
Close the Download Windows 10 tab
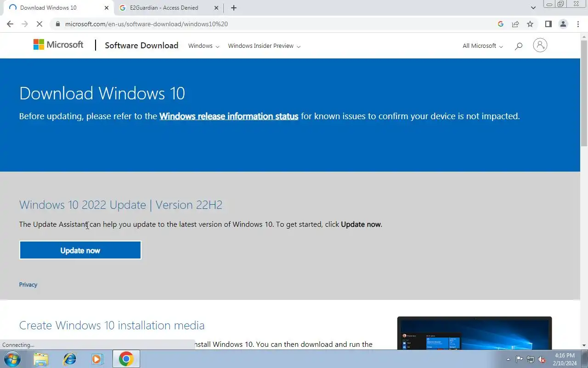coord(107,8)
